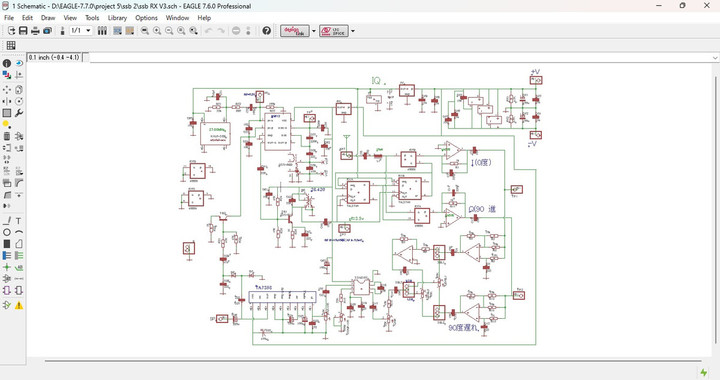Click the Save floppy disk icon

(x=23, y=31)
